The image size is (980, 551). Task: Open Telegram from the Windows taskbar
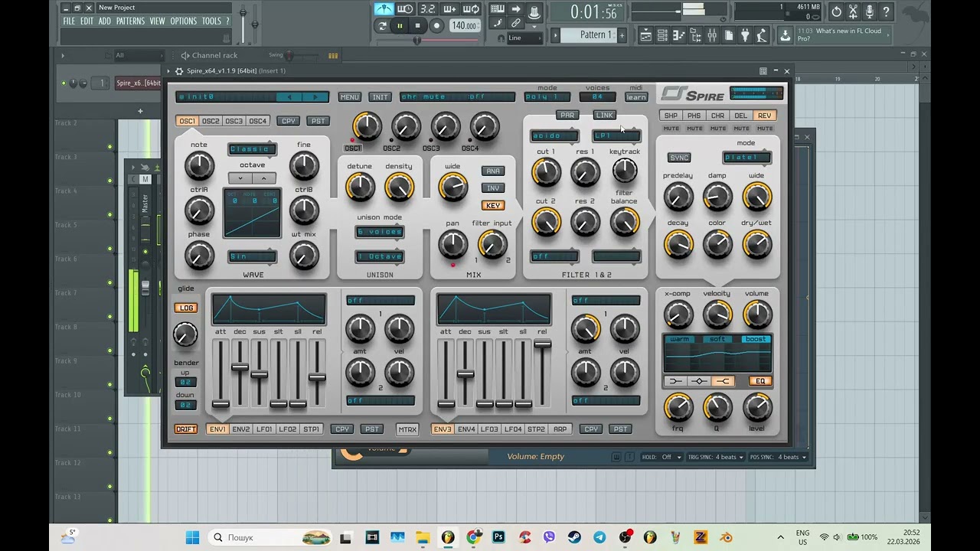(x=599, y=537)
